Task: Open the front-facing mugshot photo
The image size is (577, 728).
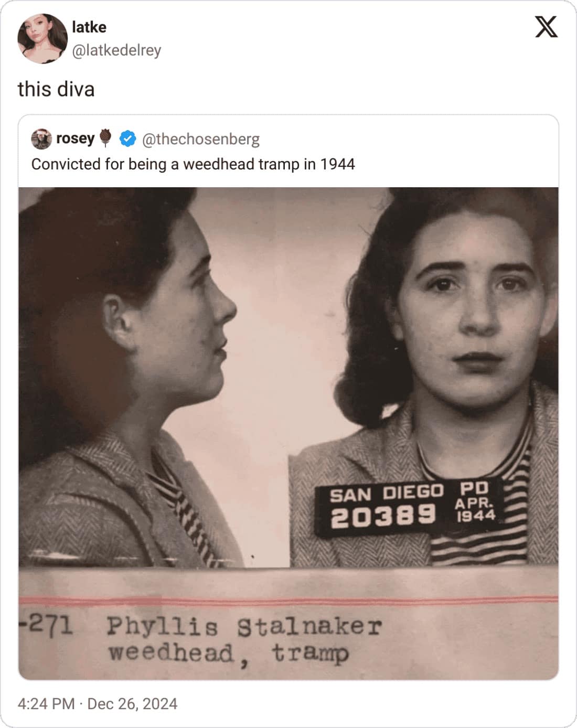Action: pos(424,377)
